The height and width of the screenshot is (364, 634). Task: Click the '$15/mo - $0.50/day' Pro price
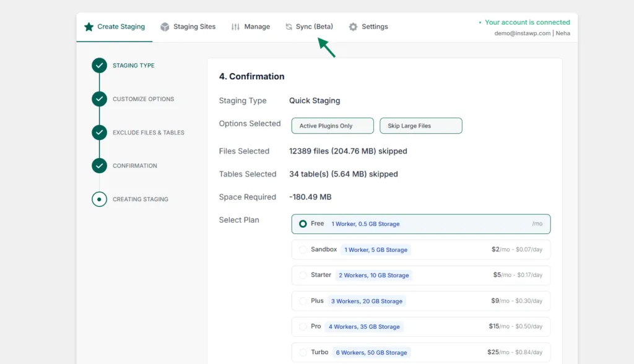(516, 326)
